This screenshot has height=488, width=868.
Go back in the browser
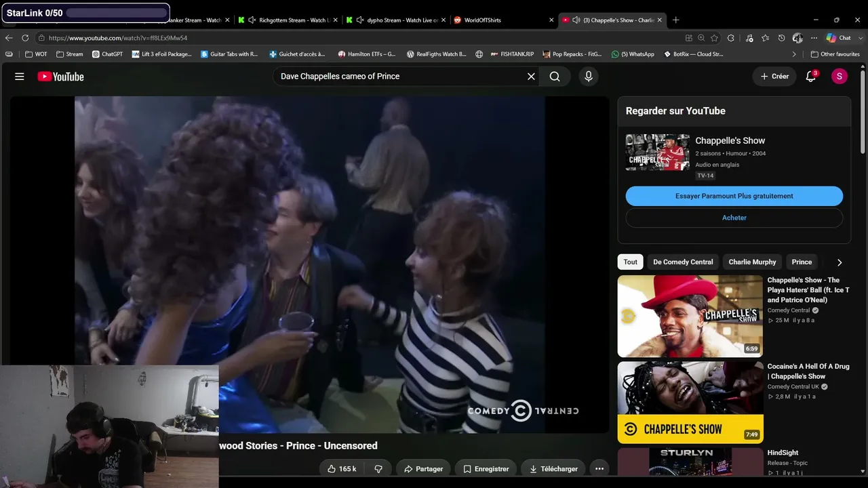(x=9, y=38)
